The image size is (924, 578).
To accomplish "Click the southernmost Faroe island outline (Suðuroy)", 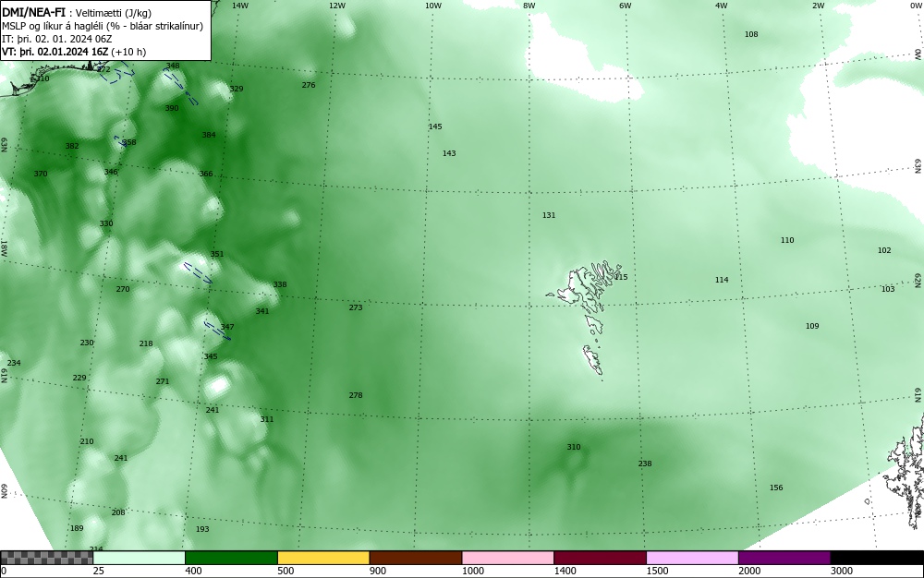I will 593,359.
